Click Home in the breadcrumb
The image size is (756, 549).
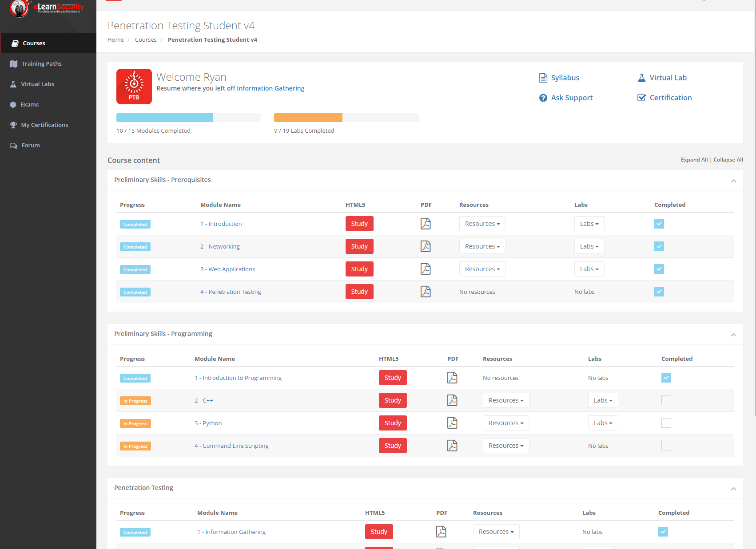click(115, 39)
